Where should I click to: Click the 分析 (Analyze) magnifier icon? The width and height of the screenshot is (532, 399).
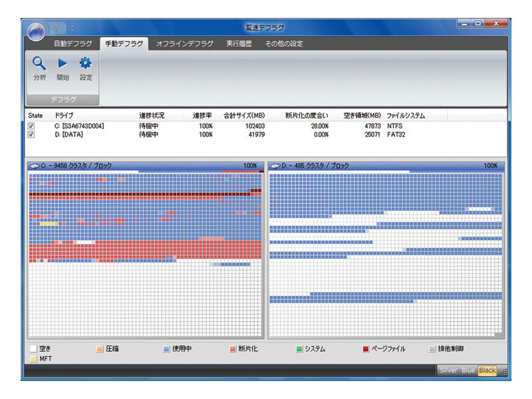(x=39, y=65)
